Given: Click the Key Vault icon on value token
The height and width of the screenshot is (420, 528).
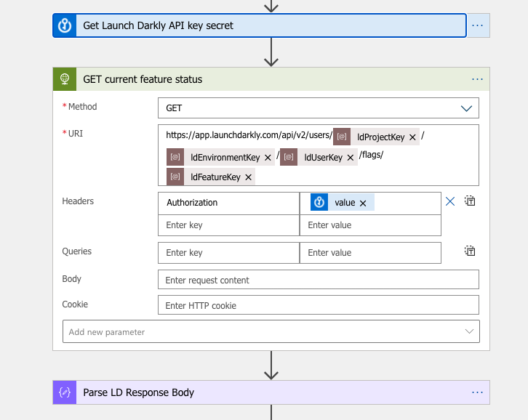Looking at the screenshot, I should point(319,202).
